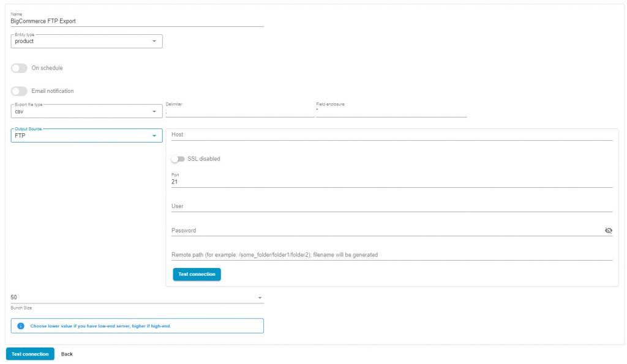Enable the On schedule toggle

[x=18, y=68]
